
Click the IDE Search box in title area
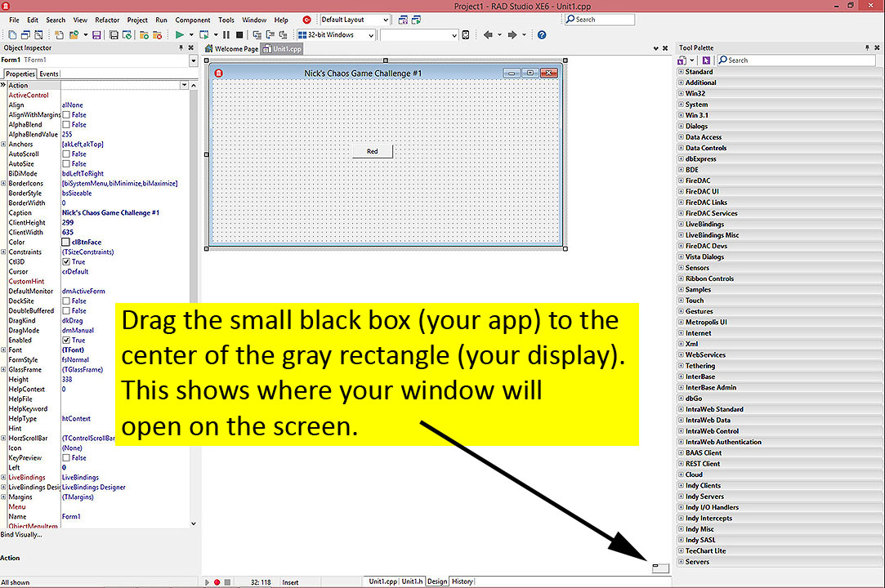tap(600, 20)
